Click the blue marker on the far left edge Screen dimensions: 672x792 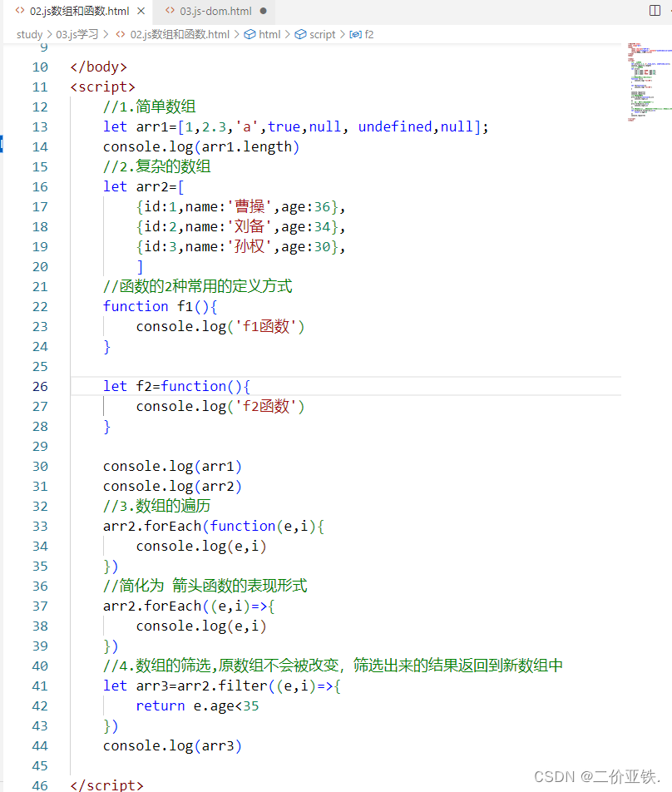pyautogui.click(x=2, y=143)
